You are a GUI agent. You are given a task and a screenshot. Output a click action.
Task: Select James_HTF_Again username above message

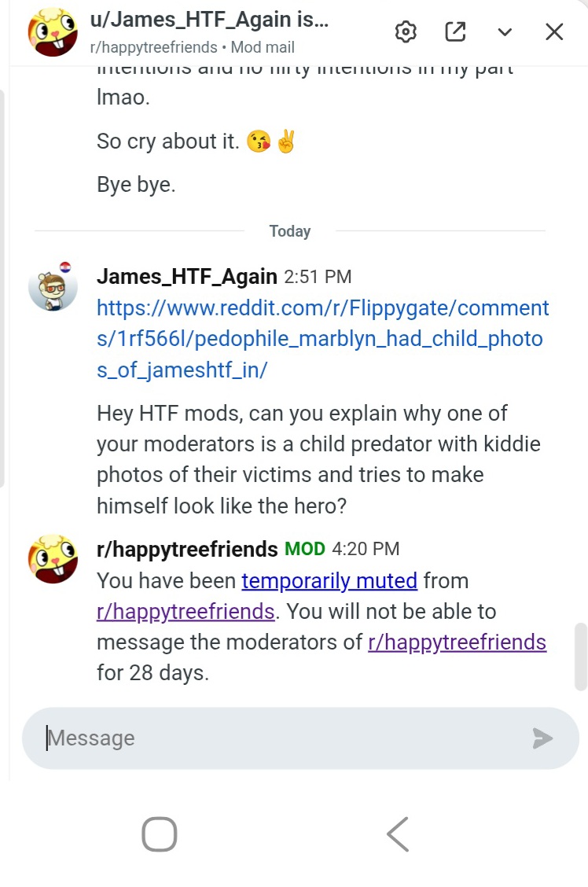point(187,277)
